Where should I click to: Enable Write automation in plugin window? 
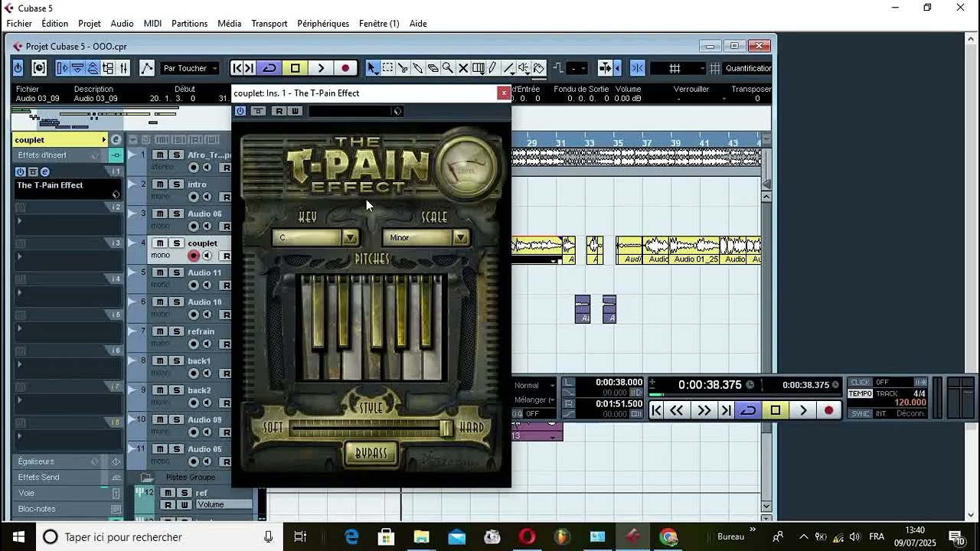(x=295, y=111)
